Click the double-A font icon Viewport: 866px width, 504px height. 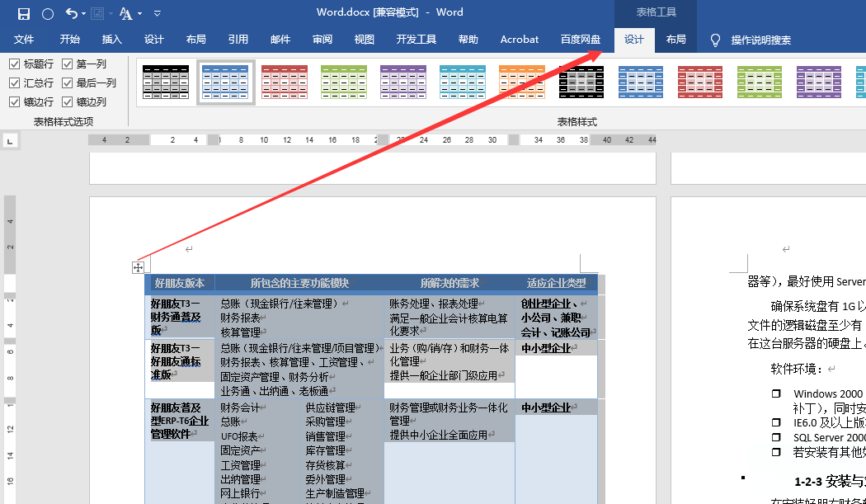(126, 14)
